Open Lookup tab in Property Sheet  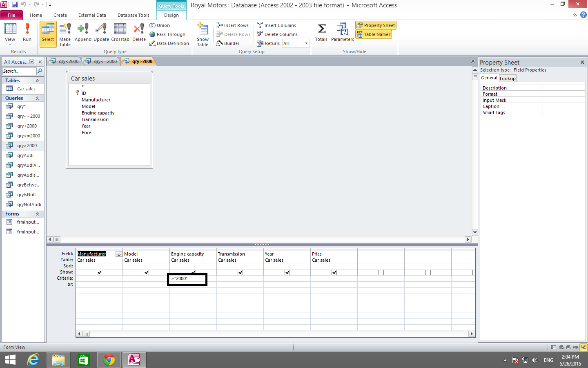tap(508, 79)
